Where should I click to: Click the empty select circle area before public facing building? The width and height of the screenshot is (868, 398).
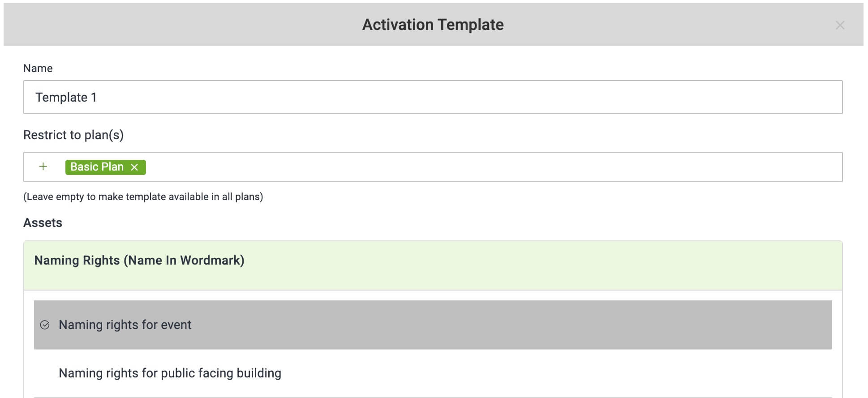[x=45, y=373]
